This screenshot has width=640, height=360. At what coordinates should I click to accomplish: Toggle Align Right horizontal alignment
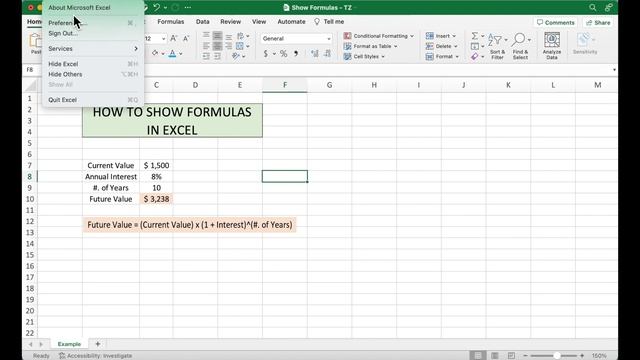(x=229, y=46)
